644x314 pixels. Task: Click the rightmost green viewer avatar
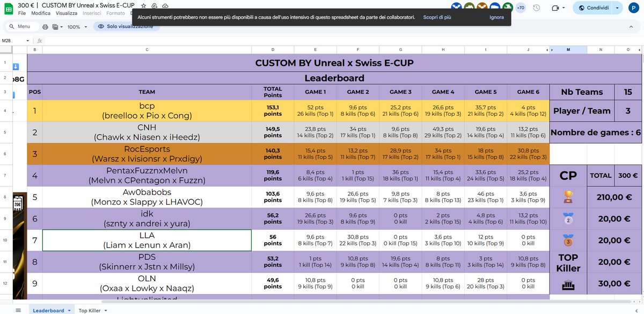click(507, 6)
